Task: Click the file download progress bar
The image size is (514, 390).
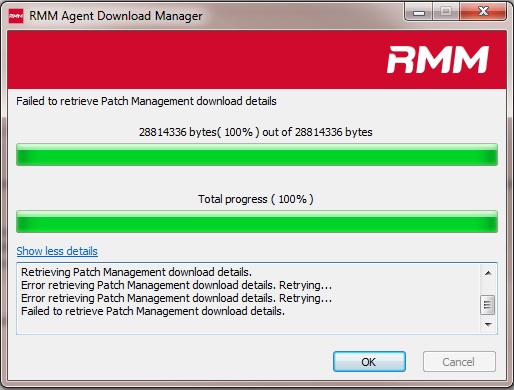Action: pyautogui.click(x=257, y=155)
